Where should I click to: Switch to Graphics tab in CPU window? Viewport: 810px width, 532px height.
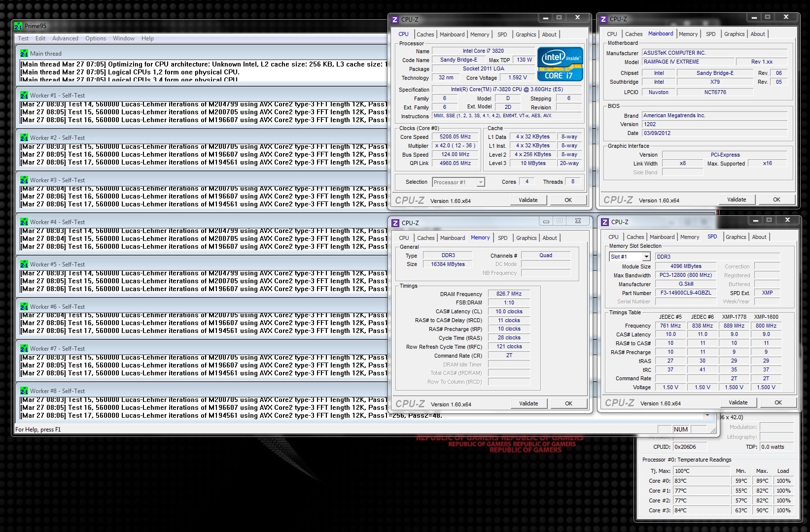click(526, 34)
